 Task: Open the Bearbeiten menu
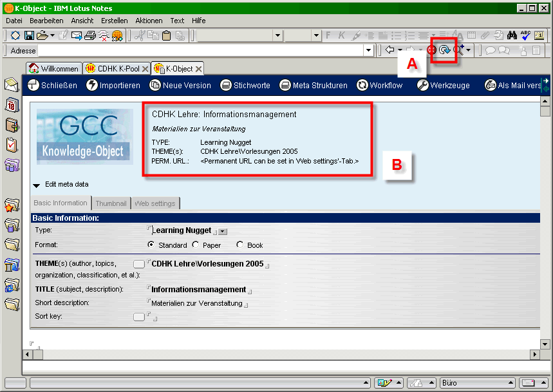click(x=46, y=21)
